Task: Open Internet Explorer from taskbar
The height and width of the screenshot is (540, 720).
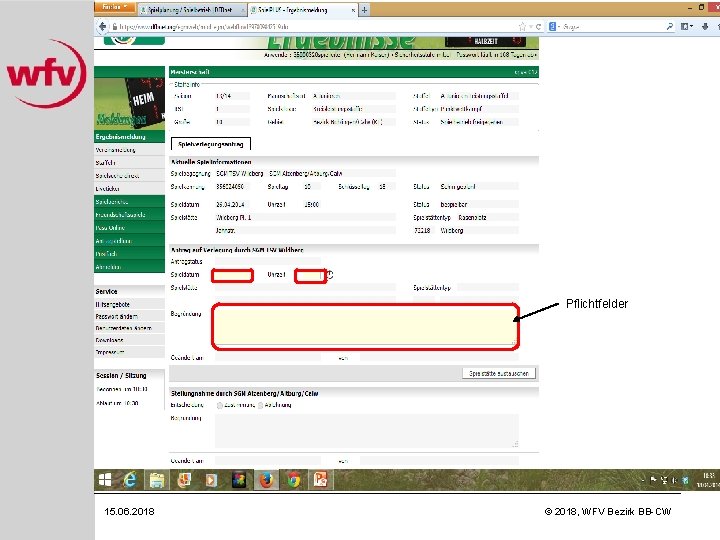Action: coord(130,480)
